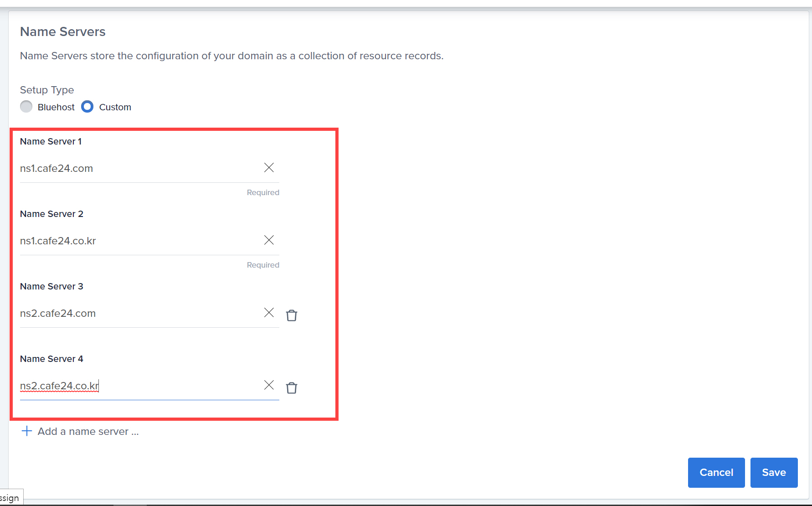Save the name server settings
The width and height of the screenshot is (812, 506).
(774, 473)
